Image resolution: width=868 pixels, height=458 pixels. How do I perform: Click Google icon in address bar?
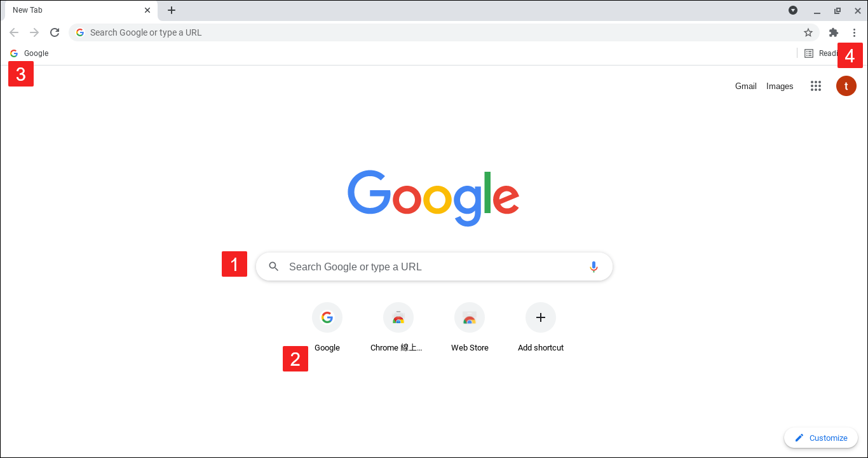point(80,32)
